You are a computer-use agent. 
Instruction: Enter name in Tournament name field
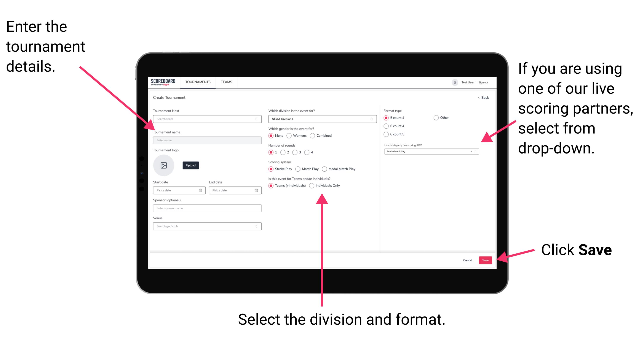click(x=206, y=141)
